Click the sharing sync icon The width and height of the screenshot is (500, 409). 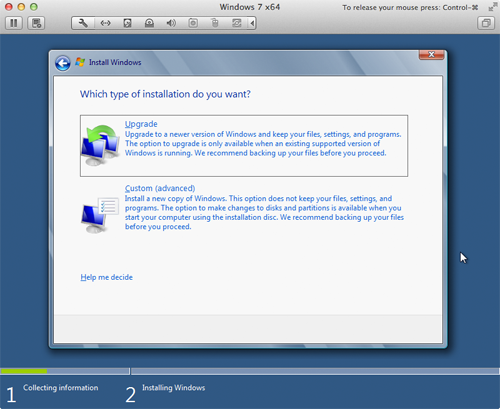pyautogui.click(x=237, y=23)
